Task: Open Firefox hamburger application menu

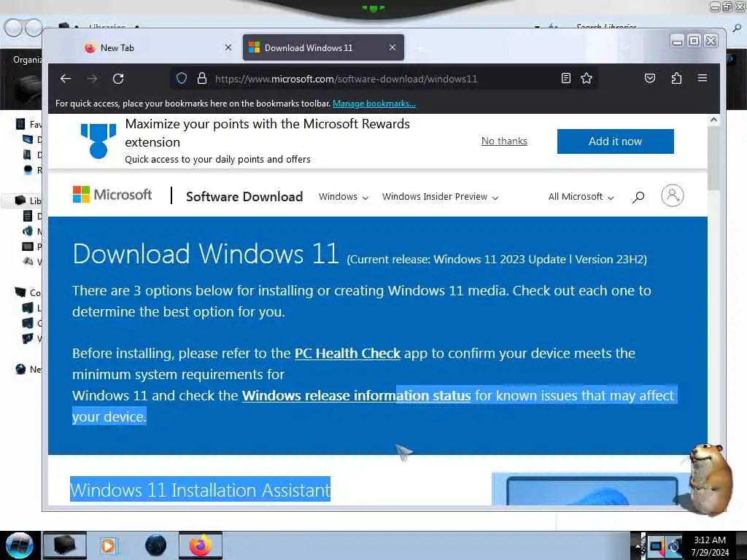Action: pyautogui.click(x=703, y=77)
